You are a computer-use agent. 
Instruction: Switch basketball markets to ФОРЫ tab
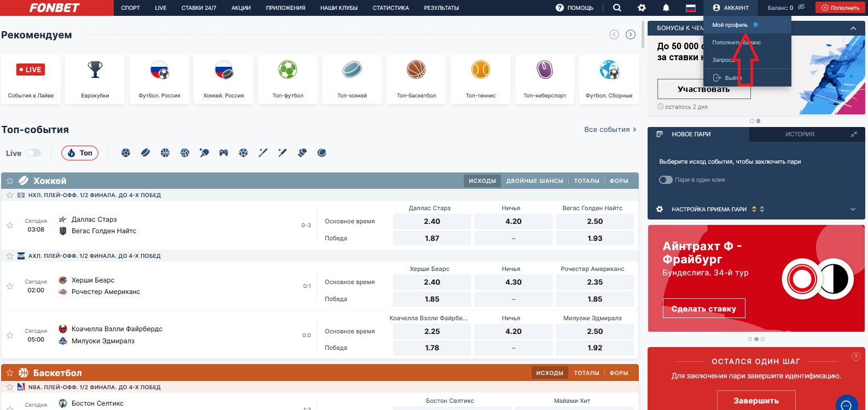click(x=619, y=373)
